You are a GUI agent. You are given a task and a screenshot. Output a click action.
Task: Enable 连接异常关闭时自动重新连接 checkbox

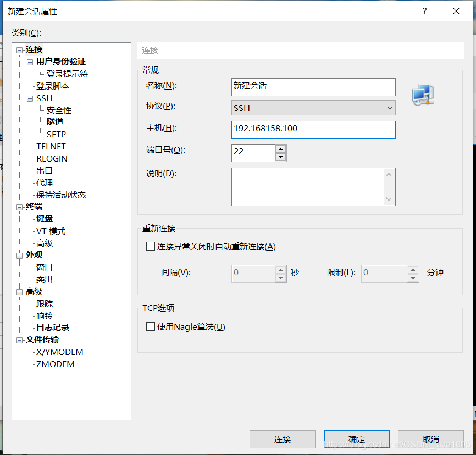(151, 246)
